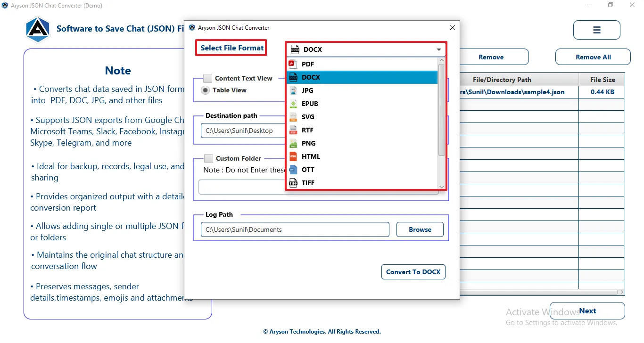The width and height of the screenshot is (644, 343).
Task: Pick the EPUB format icon
Action: click(293, 104)
